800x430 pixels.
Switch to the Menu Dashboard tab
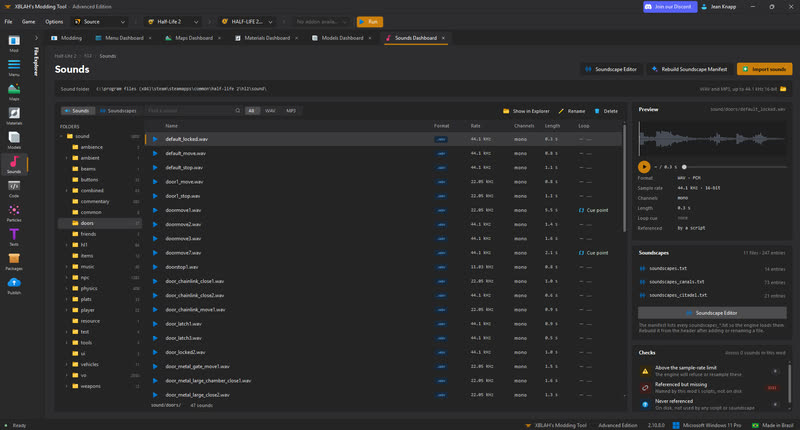pos(120,38)
